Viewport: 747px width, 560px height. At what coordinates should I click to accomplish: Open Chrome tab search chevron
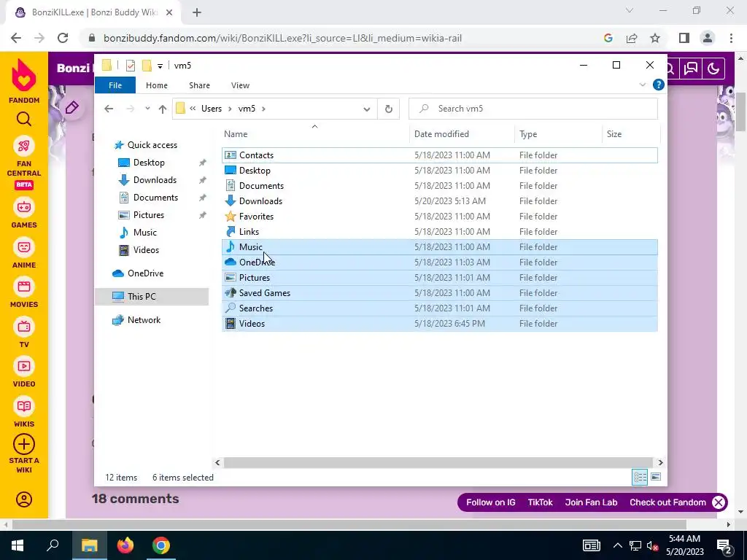629,11
